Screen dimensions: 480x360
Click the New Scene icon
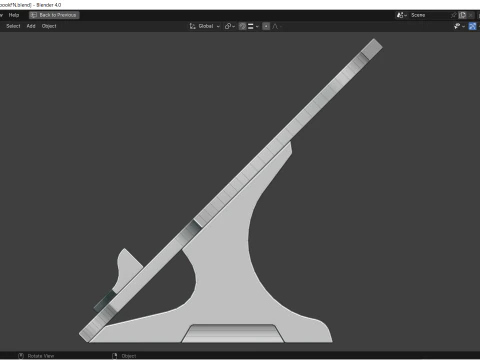tap(462, 15)
